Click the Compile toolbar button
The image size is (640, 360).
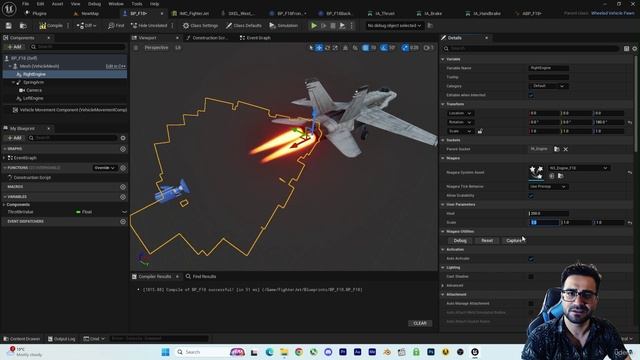tap(51, 25)
